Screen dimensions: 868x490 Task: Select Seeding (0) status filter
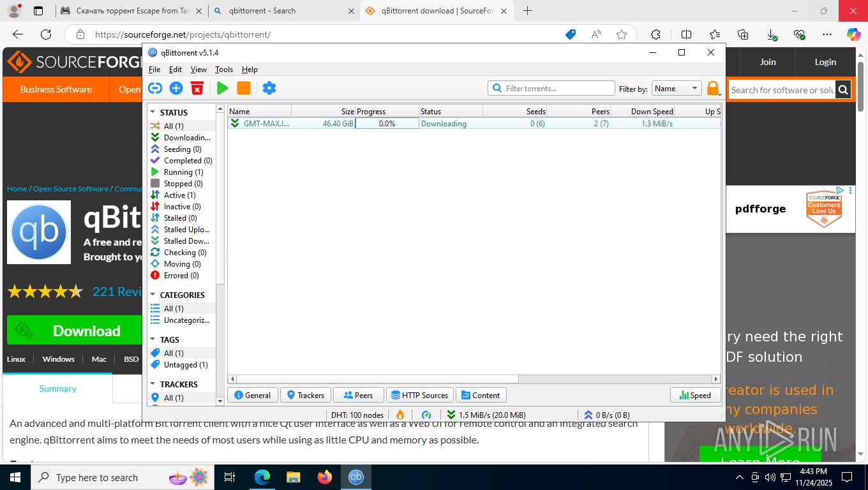(181, 149)
